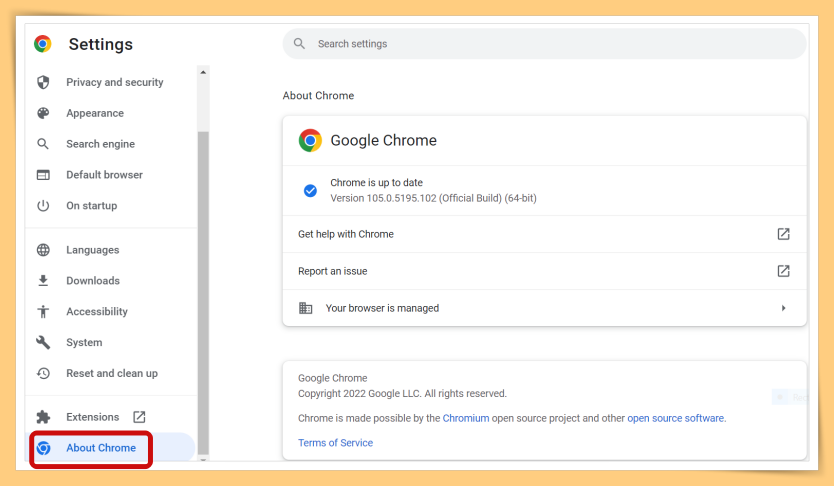834x486 pixels.
Task: Click the Languages globe icon
Action: coord(43,250)
